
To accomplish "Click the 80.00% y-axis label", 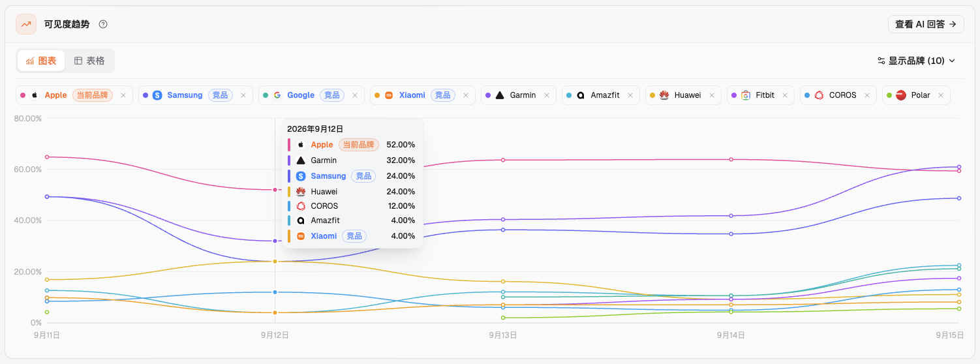I will (x=28, y=119).
